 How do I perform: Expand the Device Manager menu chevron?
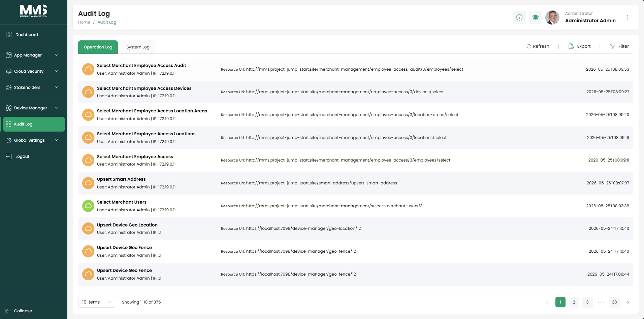[x=56, y=108]
